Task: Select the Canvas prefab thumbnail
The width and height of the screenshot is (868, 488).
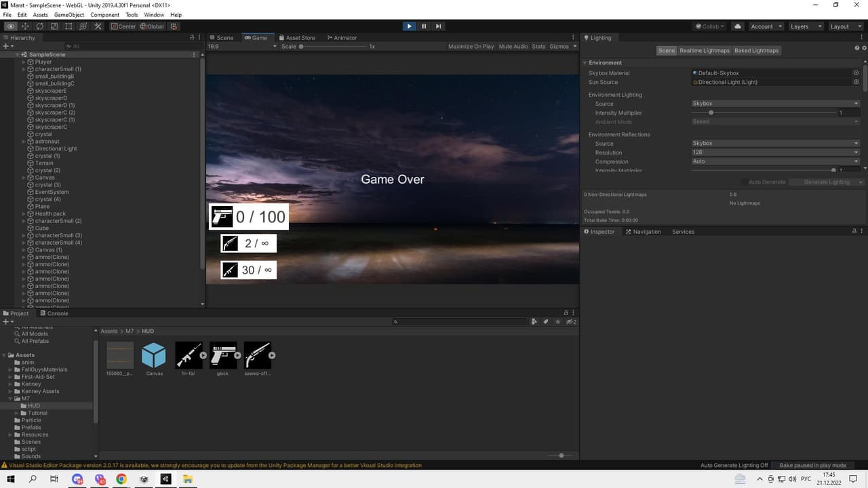Action: pos(154,355)
